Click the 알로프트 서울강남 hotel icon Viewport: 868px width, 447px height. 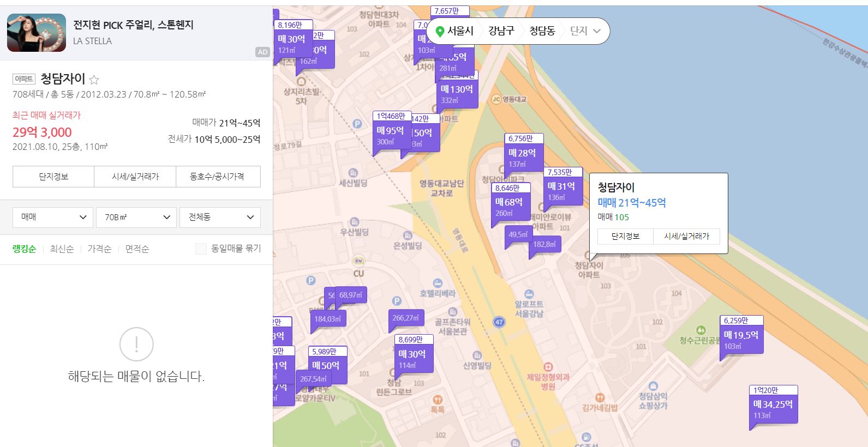(x=528, y=294)
